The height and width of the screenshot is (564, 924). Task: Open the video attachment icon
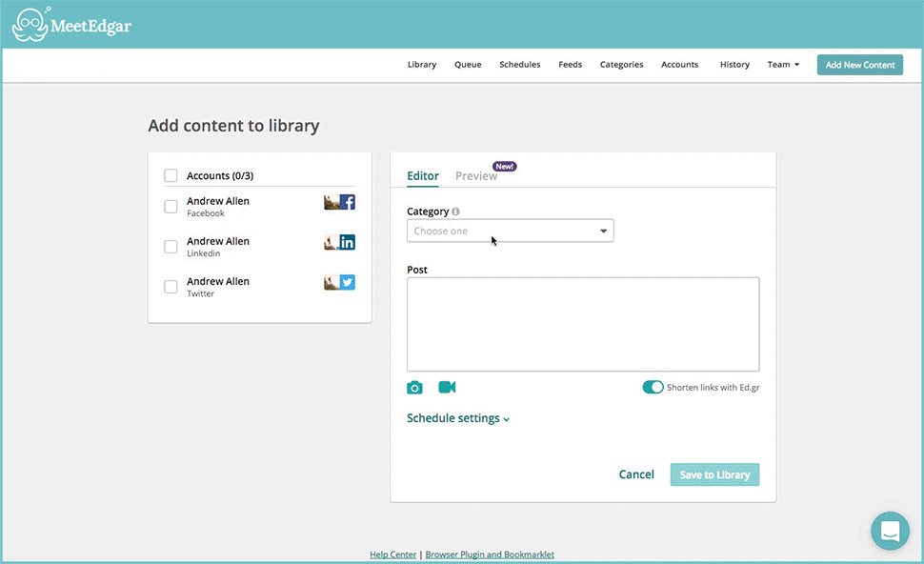446,388
